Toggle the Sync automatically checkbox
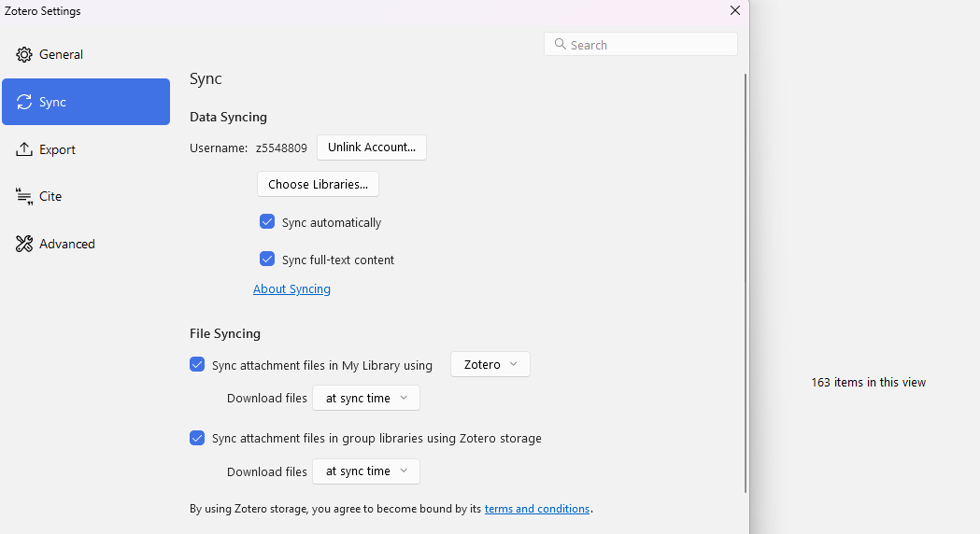 pos(267,221)
